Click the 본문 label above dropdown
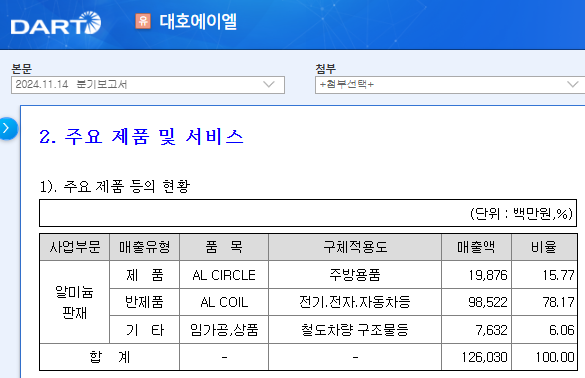The image size is (585, 378). tap(22, 69)
